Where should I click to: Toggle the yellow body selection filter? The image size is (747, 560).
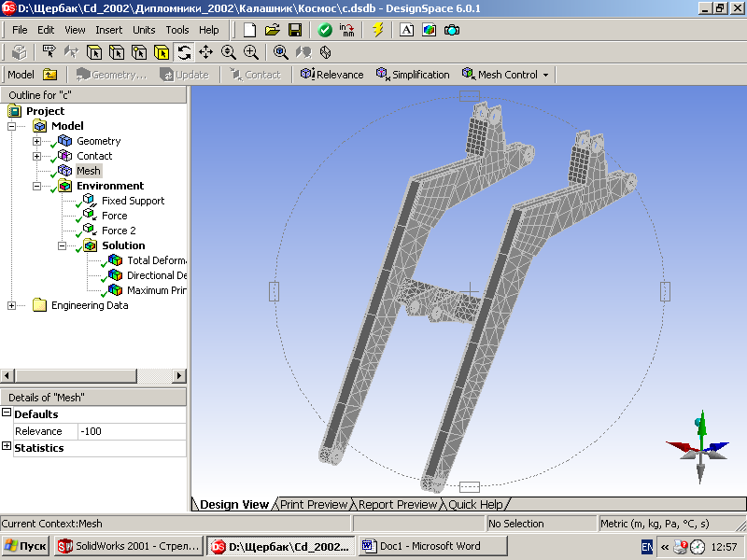(162, 52)
